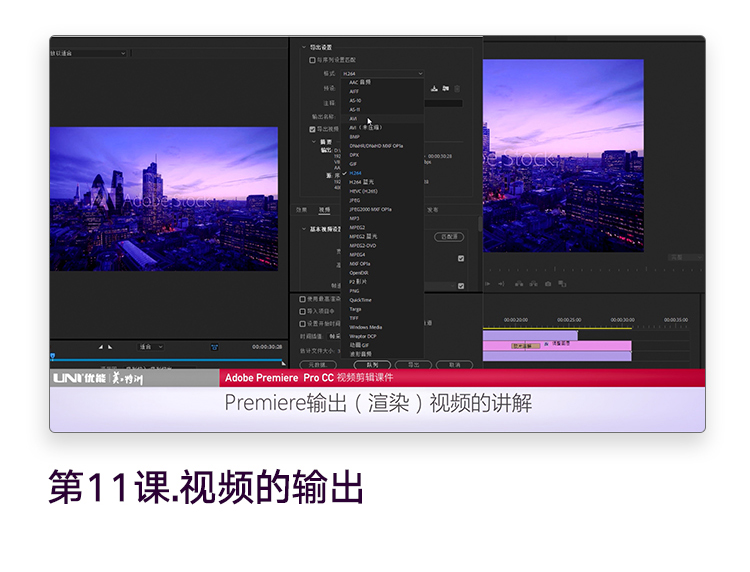Toggle the 导入项目中 checkbox
This screenshot has width=750, height=572.
[302, 311]
